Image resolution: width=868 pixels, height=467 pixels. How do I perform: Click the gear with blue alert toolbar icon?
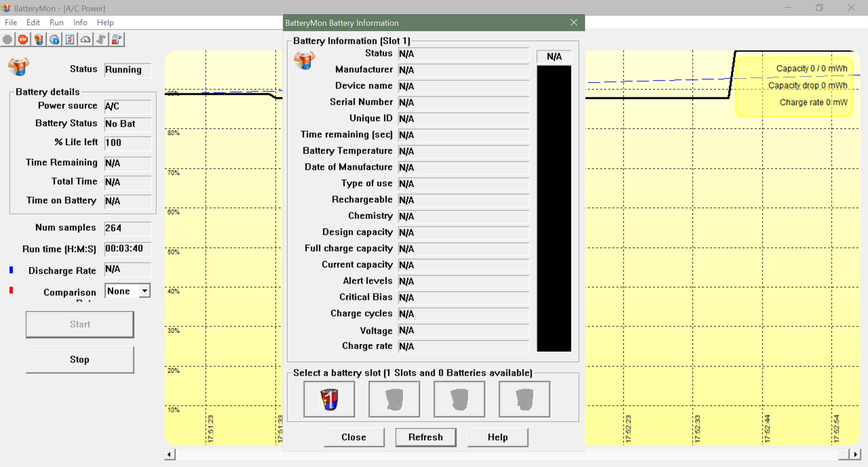pos(54,40)
